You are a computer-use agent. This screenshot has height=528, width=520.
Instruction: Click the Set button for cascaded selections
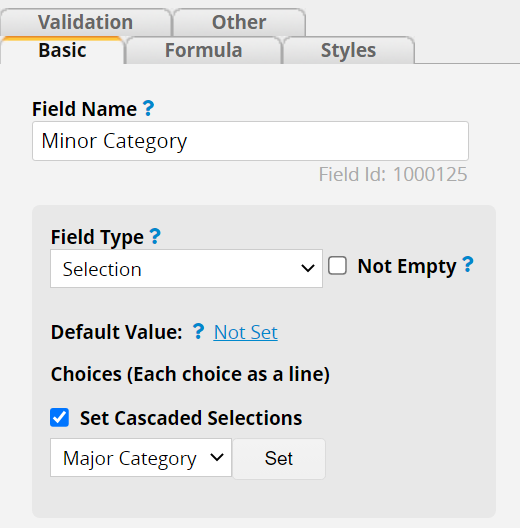(x=279, y=458)
